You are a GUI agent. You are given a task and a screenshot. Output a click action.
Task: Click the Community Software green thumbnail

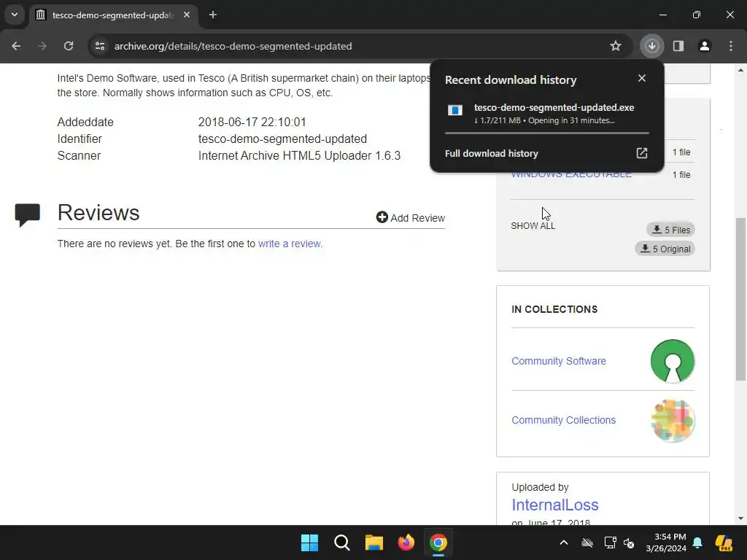[x=672, y=361]
